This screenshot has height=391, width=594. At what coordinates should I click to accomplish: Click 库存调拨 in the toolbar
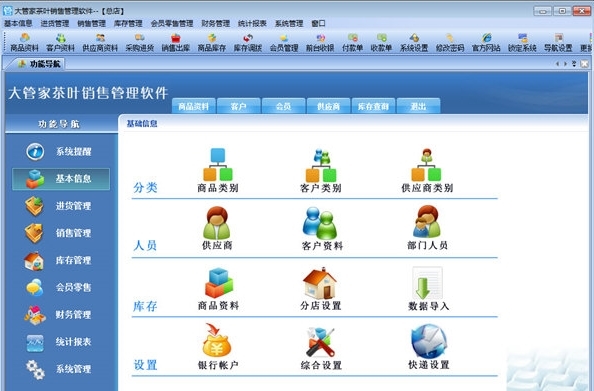[248, 42]
